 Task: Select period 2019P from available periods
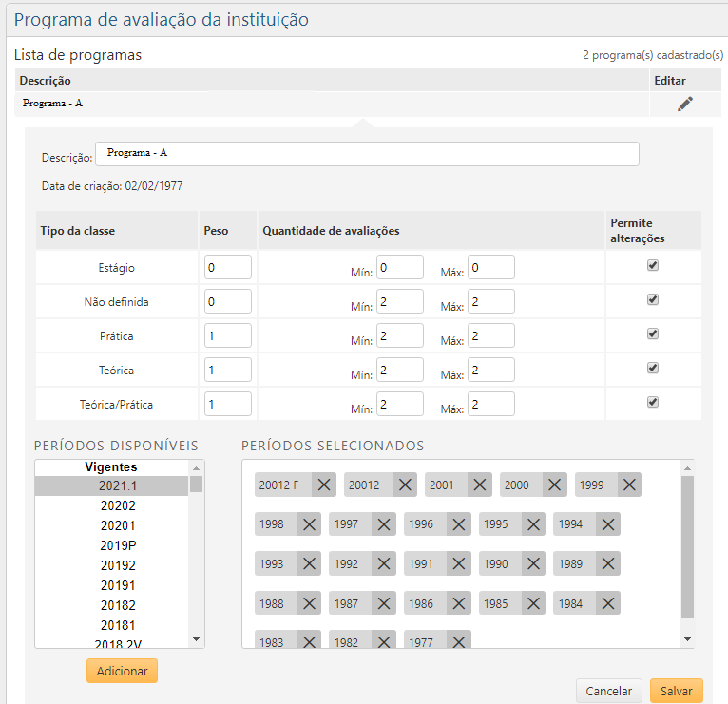tap(111, 545)
